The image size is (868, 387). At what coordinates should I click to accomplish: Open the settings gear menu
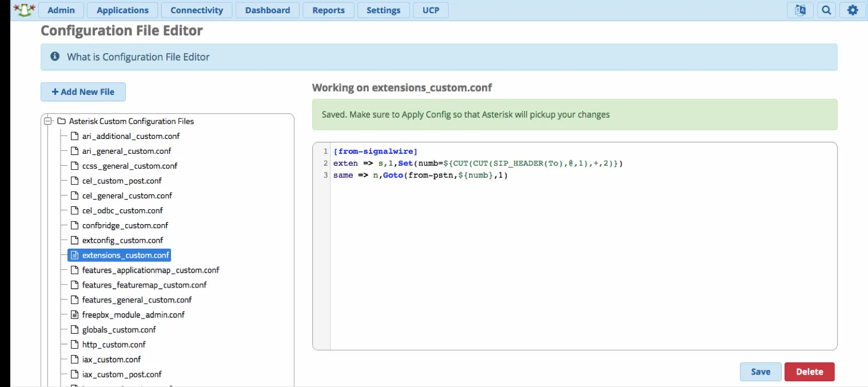pyautogui.click(x=852, y=10)
